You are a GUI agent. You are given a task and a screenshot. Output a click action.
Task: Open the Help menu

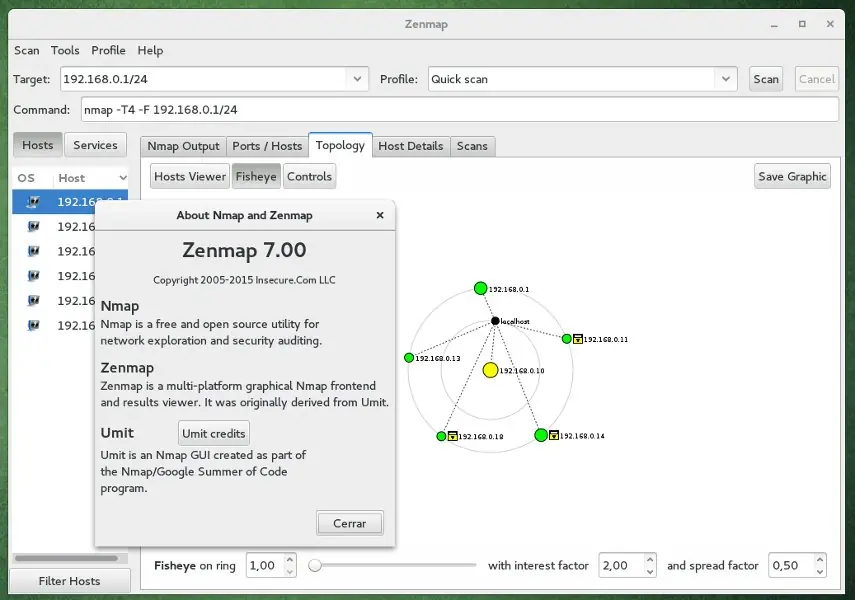click(x=150, y=50)
